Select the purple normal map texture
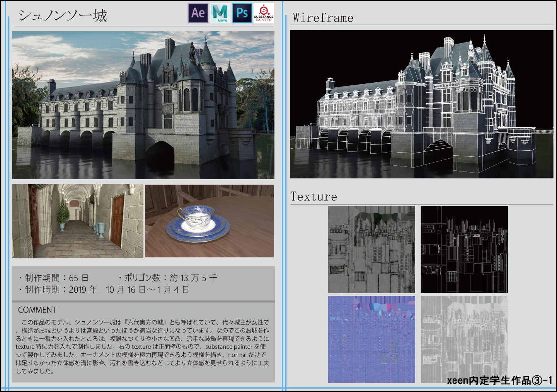This screenshot has height=392, width=557. point(371,339)
